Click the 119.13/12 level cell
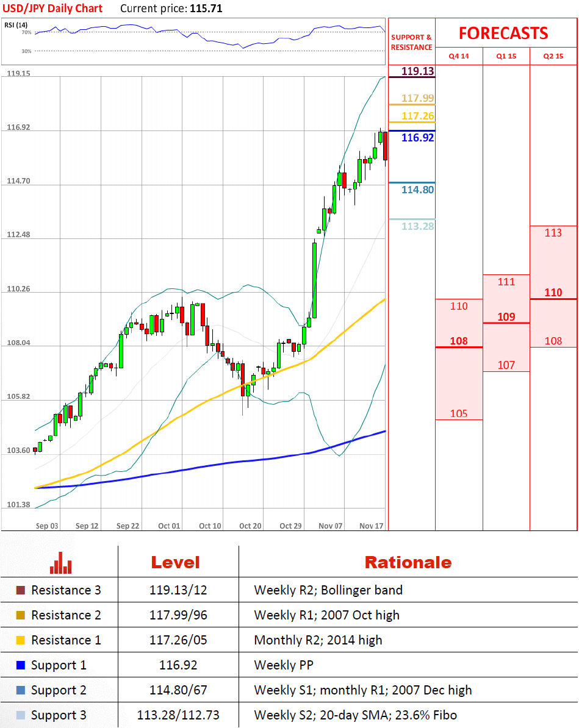 pyautogui.click(x=178, y=590)
